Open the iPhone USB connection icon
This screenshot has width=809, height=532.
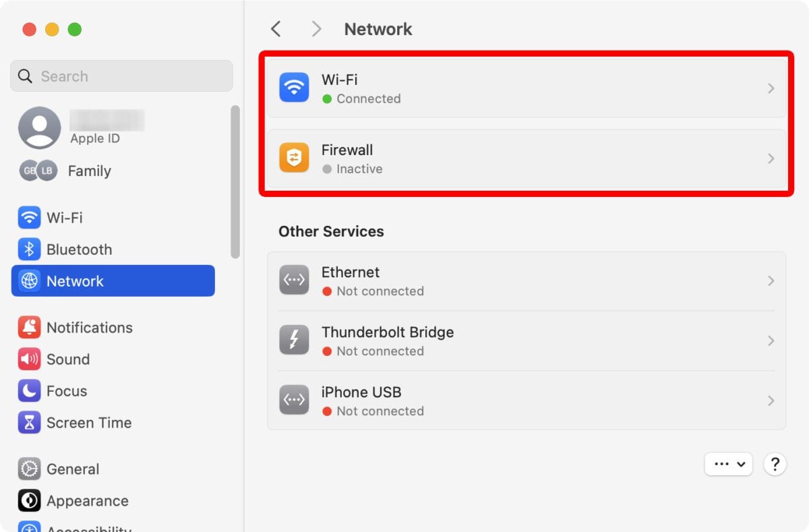(x=293, y=400)
